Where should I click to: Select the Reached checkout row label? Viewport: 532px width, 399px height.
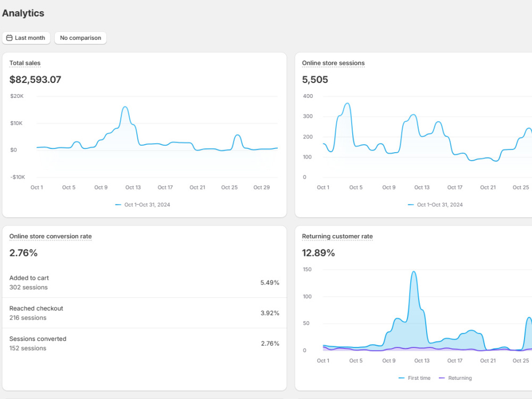coord(36,309)
